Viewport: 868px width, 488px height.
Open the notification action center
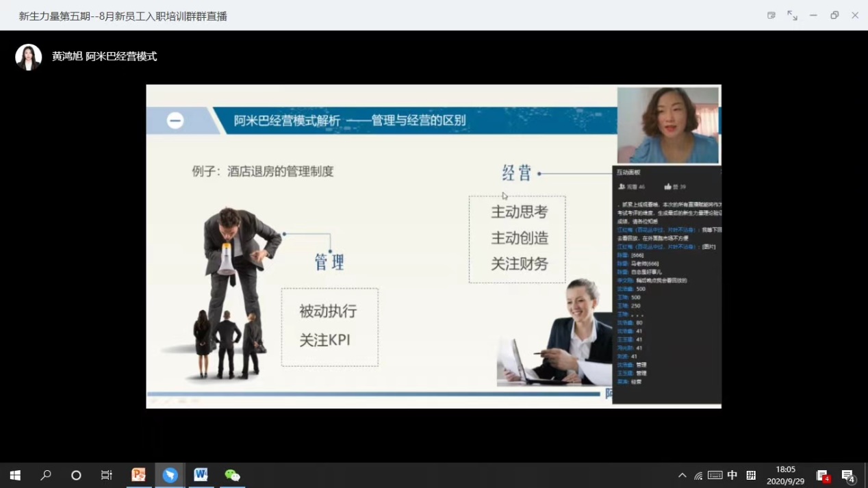tap(848, 475)
